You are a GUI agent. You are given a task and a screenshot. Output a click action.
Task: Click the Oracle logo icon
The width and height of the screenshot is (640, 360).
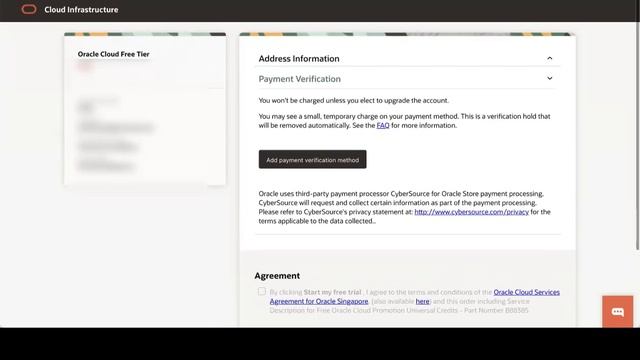click(29, 9)
